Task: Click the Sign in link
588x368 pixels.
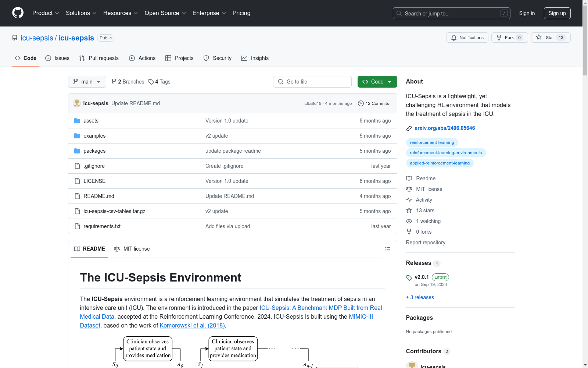Action: [527, 13]
